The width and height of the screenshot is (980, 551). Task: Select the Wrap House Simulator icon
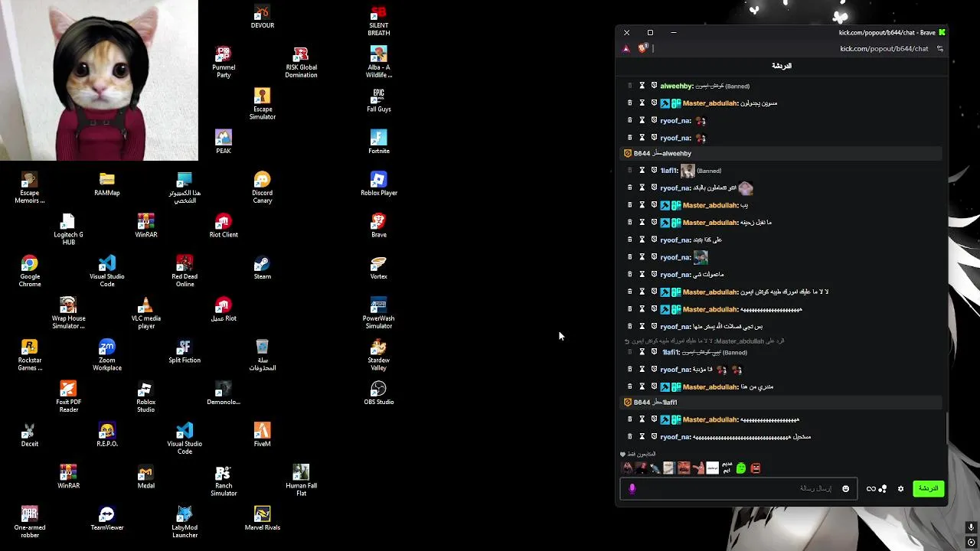tap(68, 314)
